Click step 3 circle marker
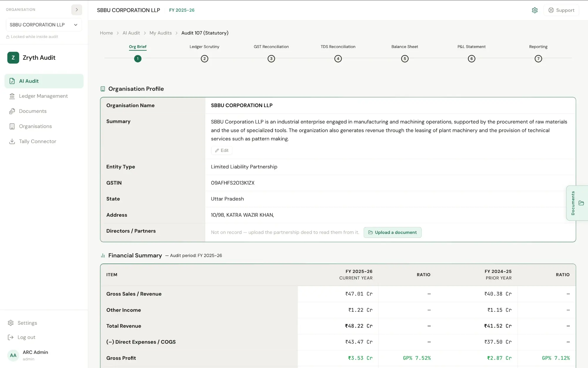The image size is (588, 368). point(271,59)
